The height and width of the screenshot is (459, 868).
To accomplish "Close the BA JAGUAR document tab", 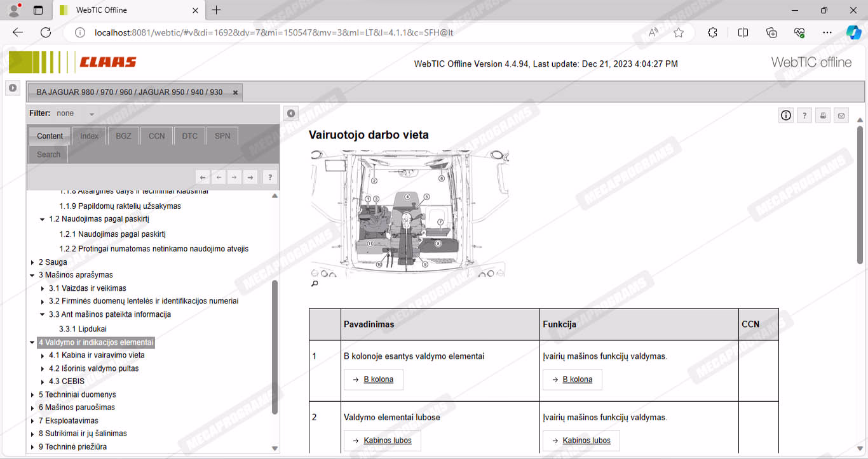I will point(235,93).
